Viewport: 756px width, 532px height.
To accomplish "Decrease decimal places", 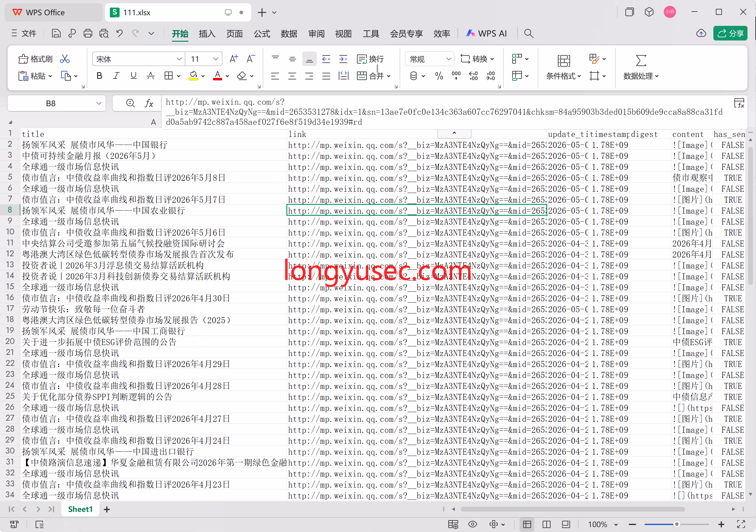I will coord(490,76).
